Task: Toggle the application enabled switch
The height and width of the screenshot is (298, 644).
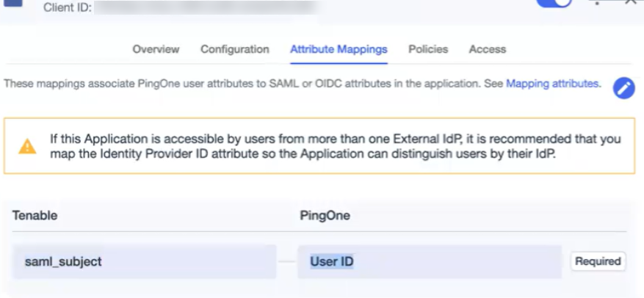Action: point(554,3)
